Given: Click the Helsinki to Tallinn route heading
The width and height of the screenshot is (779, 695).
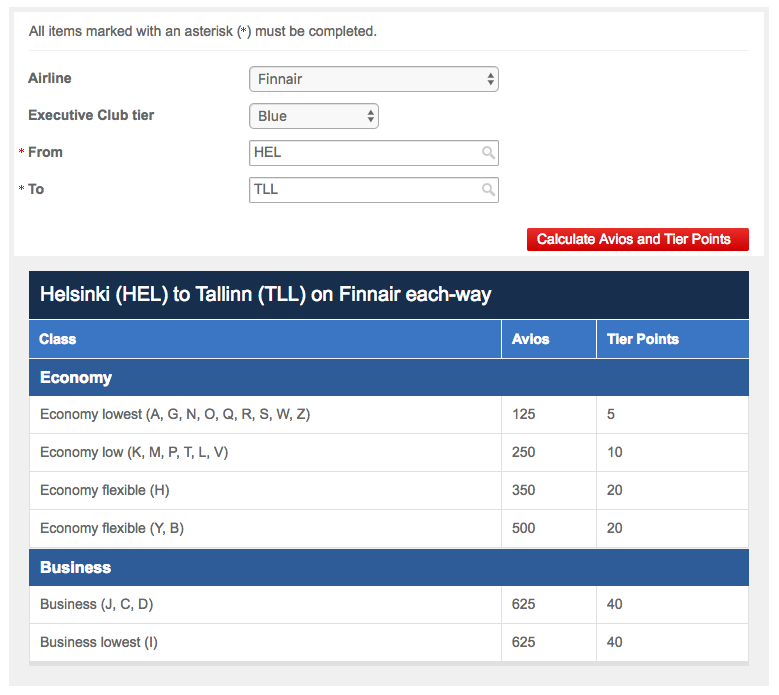Looking at the screenshot, I should [265, 295].
